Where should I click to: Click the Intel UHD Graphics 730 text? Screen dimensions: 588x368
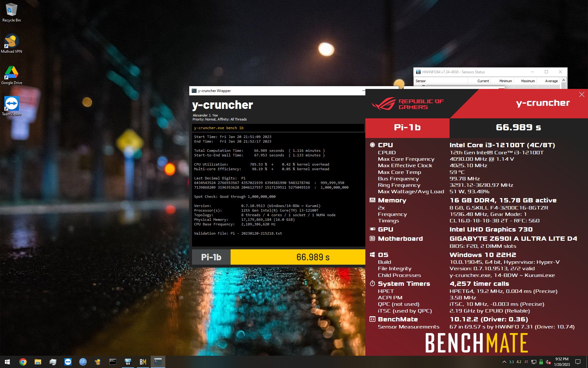click(x=491, y=229)
